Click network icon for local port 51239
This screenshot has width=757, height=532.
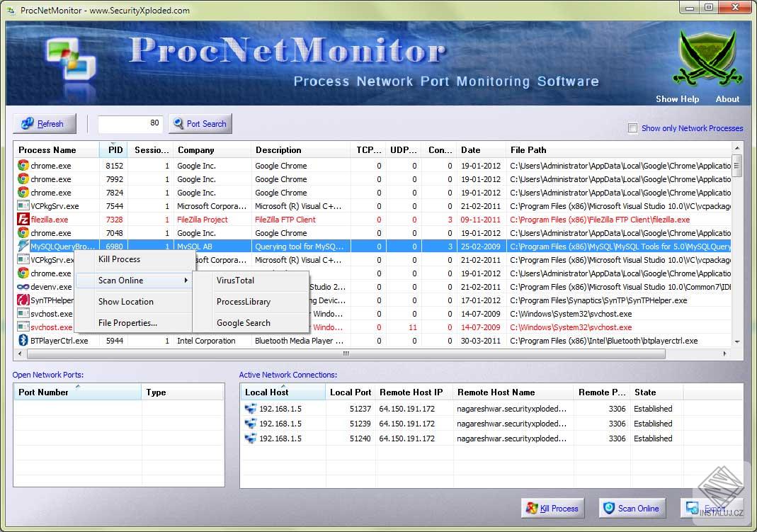click(251, 424)
